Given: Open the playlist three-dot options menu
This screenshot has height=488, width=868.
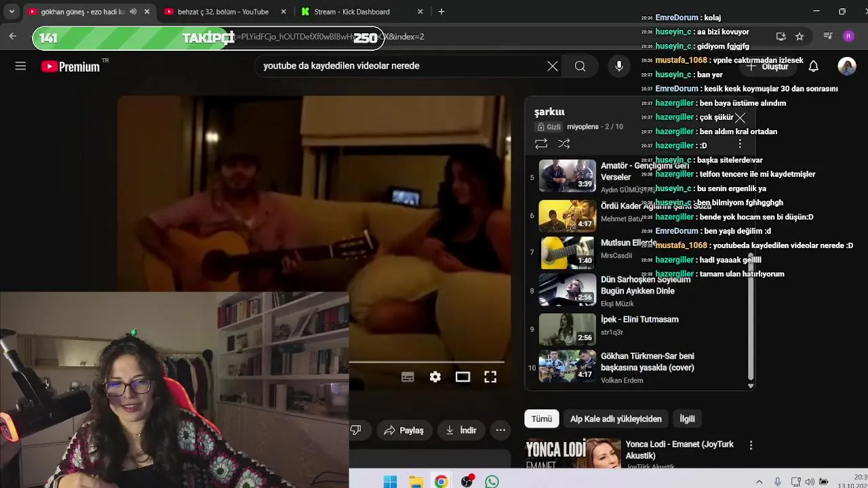Looking at the screenshot, I should tap(740, 144).
